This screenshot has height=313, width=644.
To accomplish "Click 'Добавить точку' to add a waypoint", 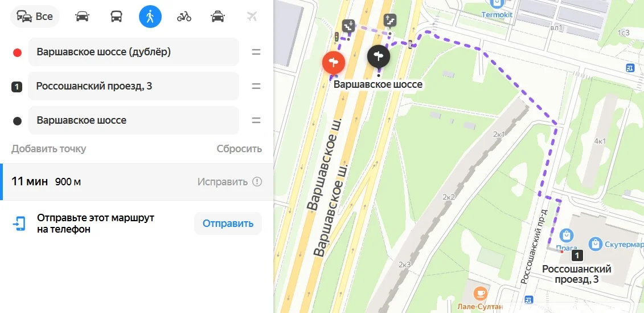I will [x=49, y=148].
